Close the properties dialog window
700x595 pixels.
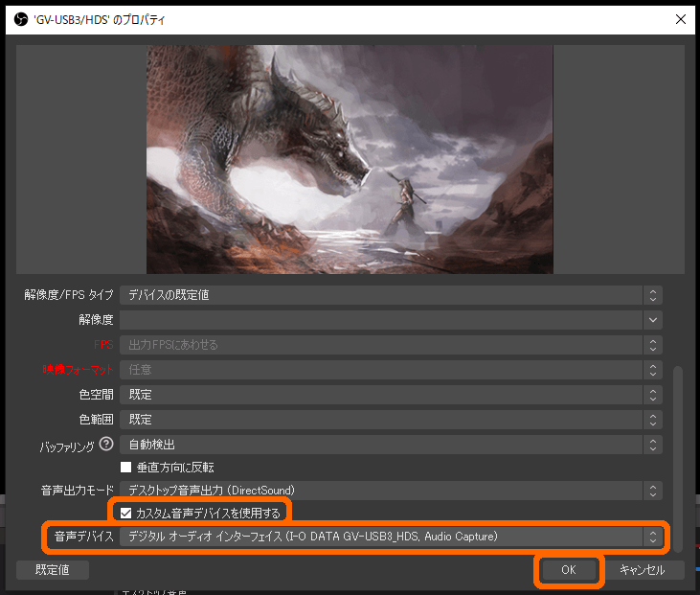tap(681, 19)
